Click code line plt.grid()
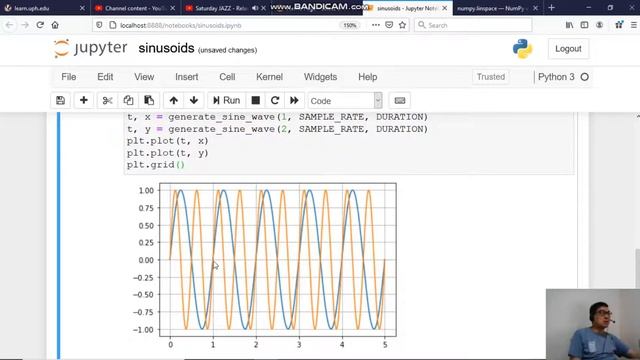 [156, 165]
